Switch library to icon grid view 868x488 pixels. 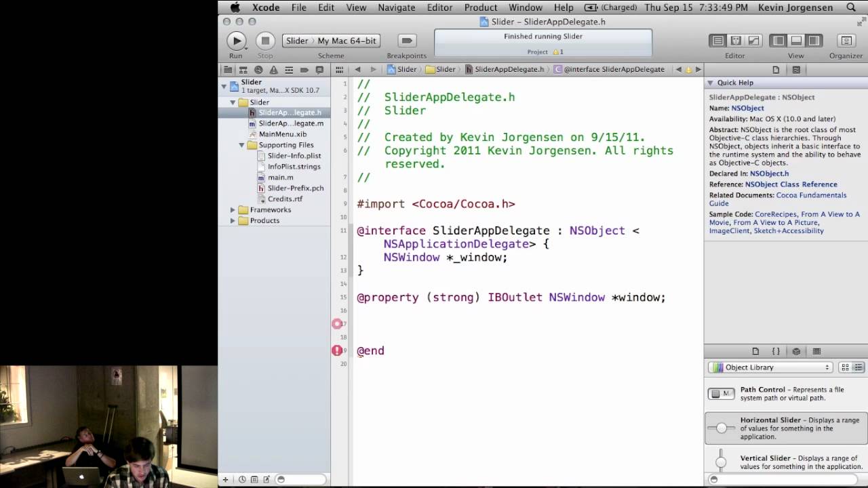point(846,367)
